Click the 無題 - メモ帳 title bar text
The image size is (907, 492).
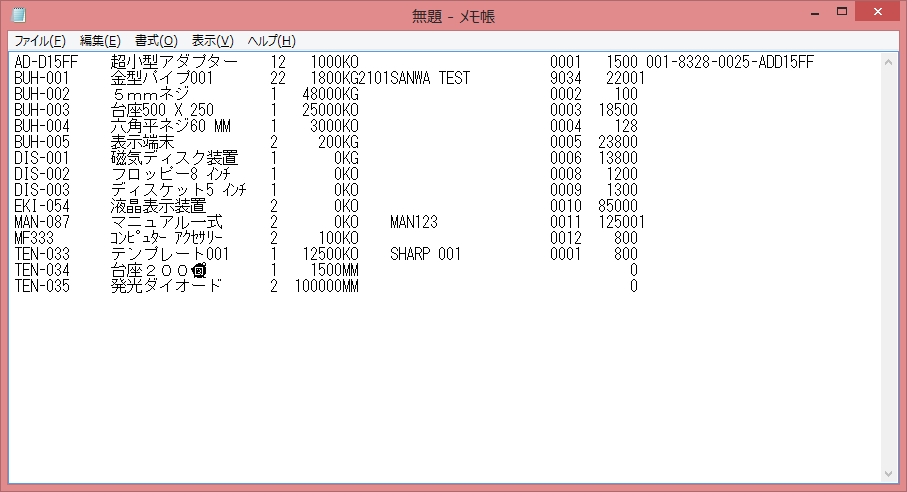click(x=453, y=16)
